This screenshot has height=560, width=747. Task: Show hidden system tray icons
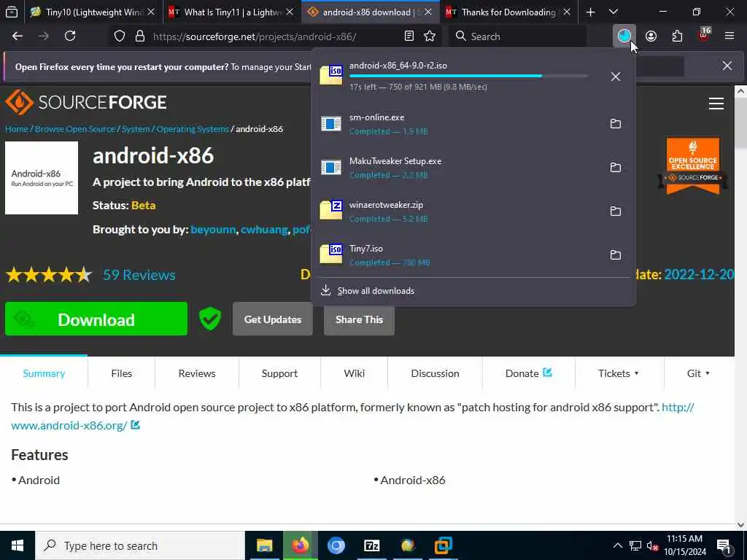[617, 545]
